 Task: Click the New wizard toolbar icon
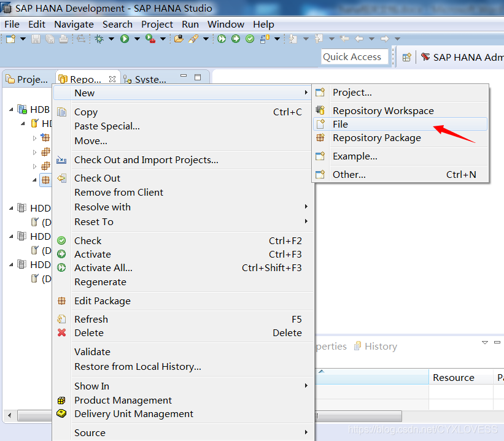tap(10, 39)
